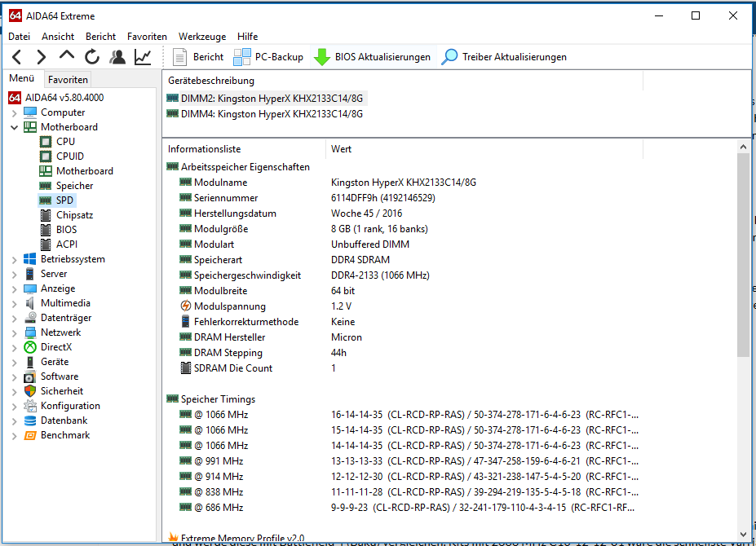The height and width of the screenshot is (546, 756).
Task: Click the DirectX Xbox-style icon
Action: coord(30,347)
